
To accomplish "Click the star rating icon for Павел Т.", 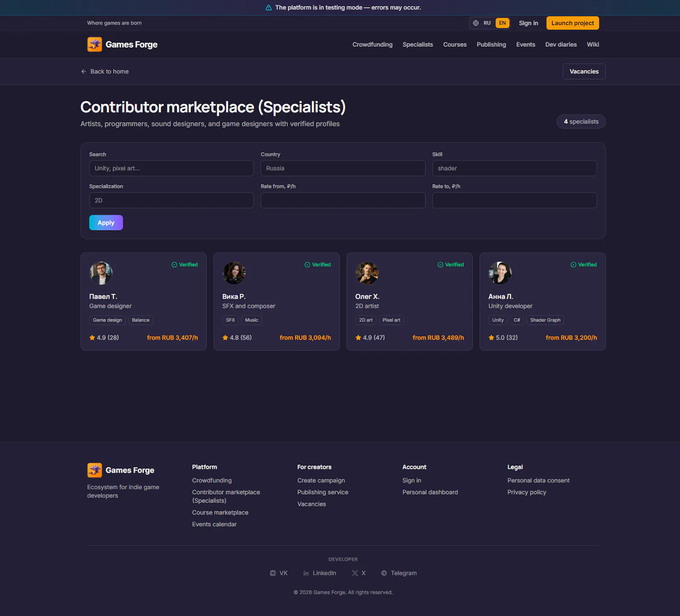I will [x=92, y=338].
